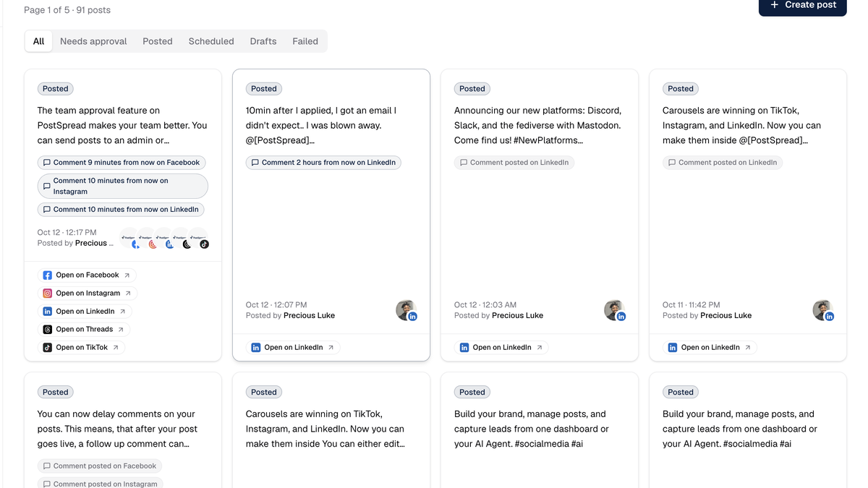This screenshot has height=488, width=868.
Task: Click the post text "Announcing our new platforms: Discord"
Action: pyautogui.click(x=537, y=125)
